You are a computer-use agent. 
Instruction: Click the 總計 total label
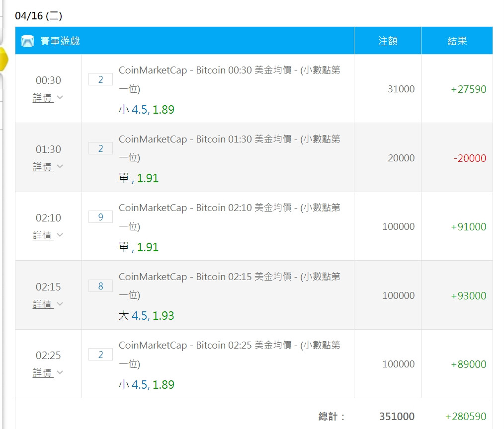tap(332, 417)
